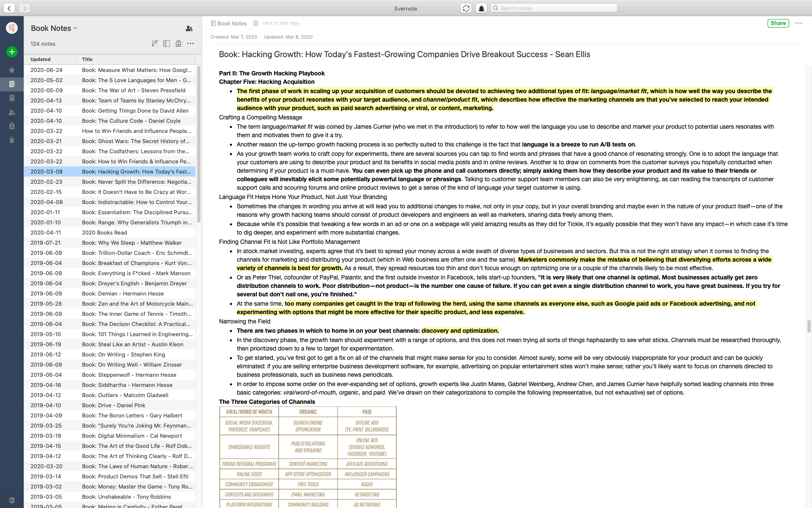This screenshot has height=508, width=812.
Task: Open Tags icon in sidebar
Action: pyautogui.click(x=12, y=126)
